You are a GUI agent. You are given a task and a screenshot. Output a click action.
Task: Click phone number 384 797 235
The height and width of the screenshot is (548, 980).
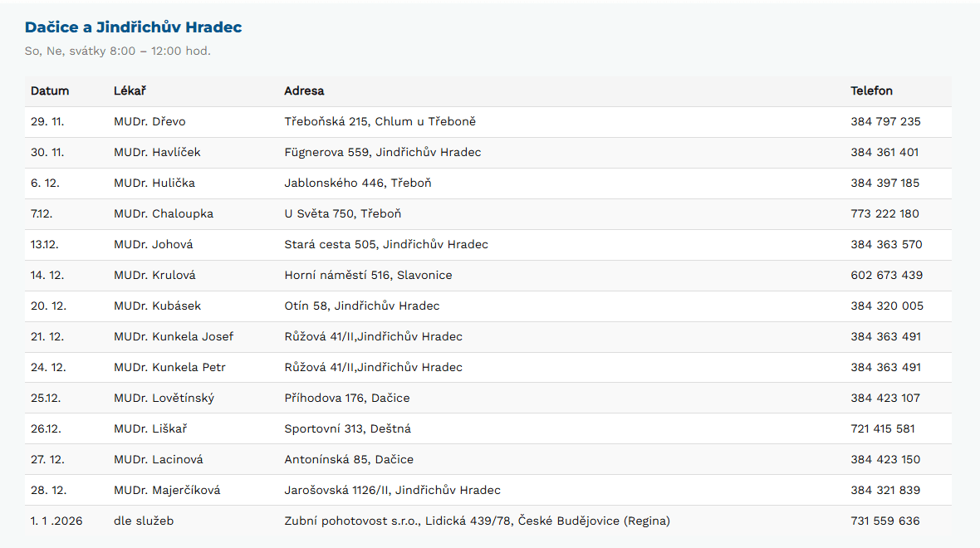[x=885, y=121]
